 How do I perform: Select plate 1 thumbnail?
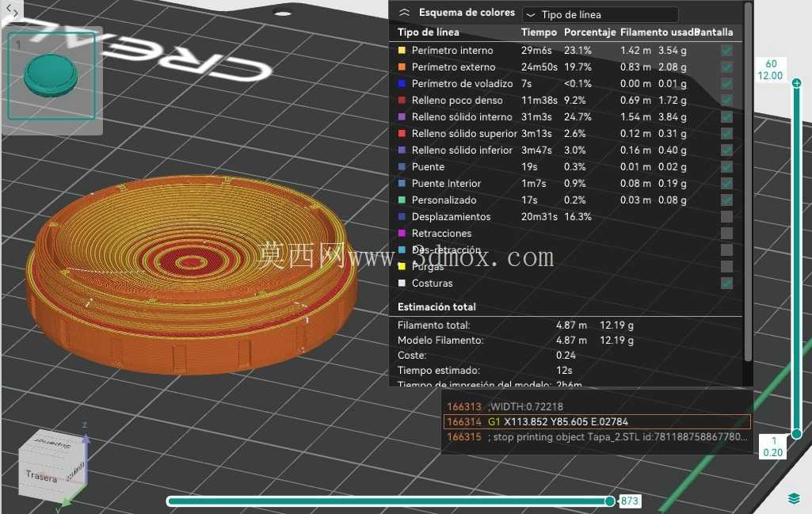click(51, 75)
